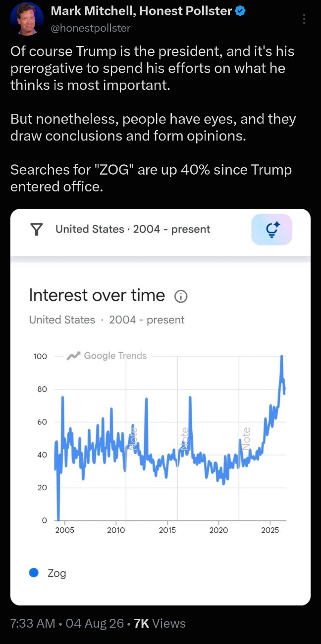Click the chart peak at 100
Image resolution: width=321 pixels, height=644 pixels.
pyautogui.click(x=281, y=356)
